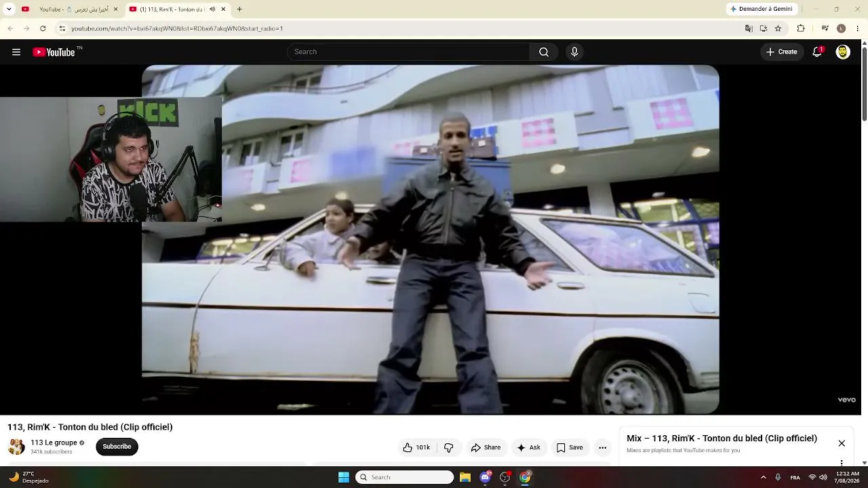Click the browser address bar URL
The height and width of the screenshot is (488, 868).
tap(177, 28)
